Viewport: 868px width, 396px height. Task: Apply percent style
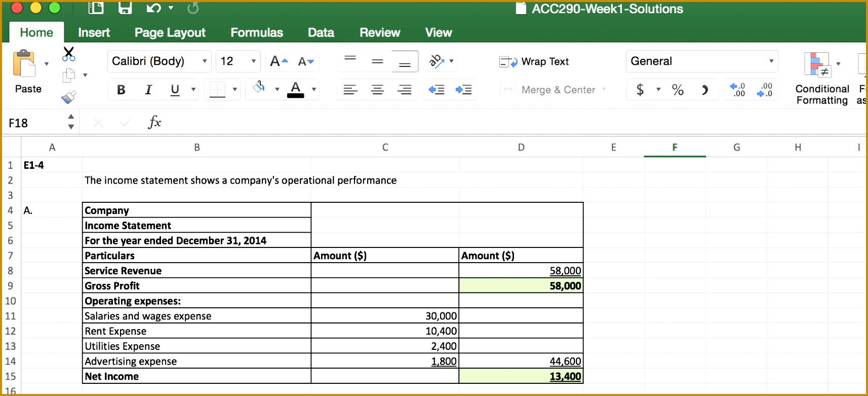pyautogui.click(x=678, y=90)
